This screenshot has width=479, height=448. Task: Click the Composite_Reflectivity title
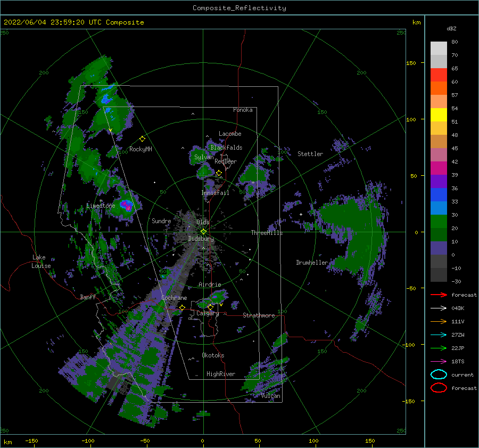[240, 8]
